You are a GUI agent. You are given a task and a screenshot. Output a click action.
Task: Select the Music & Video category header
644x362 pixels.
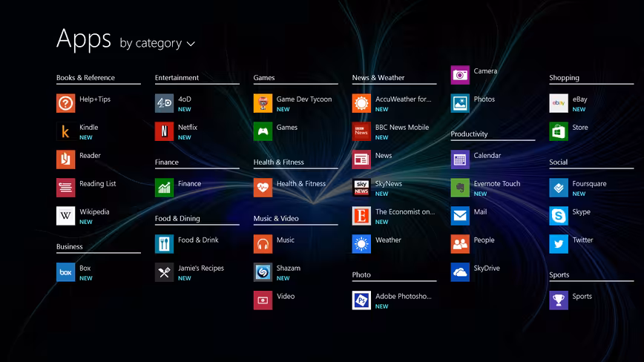point(276,218)
